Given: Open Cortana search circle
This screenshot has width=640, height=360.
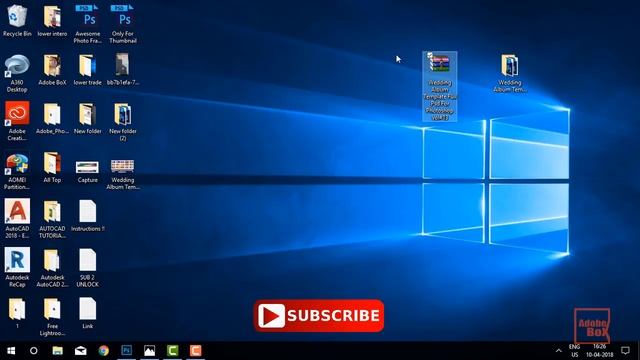Looking at the screenshot, I should coord(34,351).
